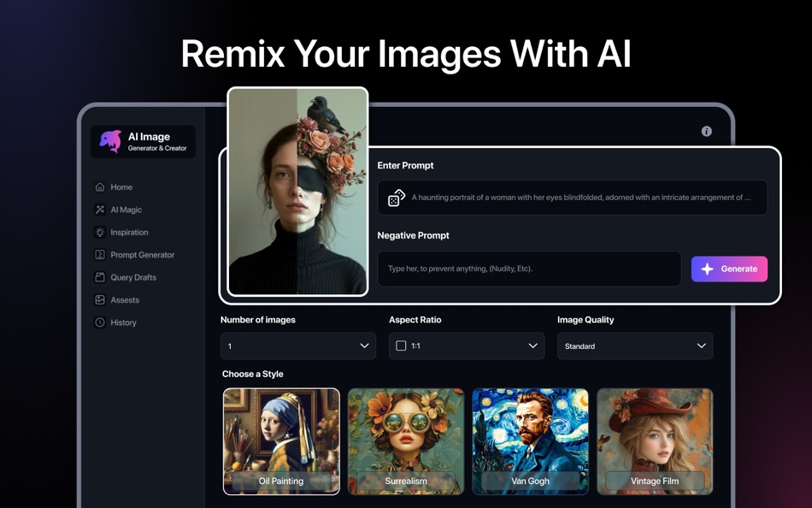812x508 pixels.
Task: Click the 'Choose a Style' heading
Action: 253,374
